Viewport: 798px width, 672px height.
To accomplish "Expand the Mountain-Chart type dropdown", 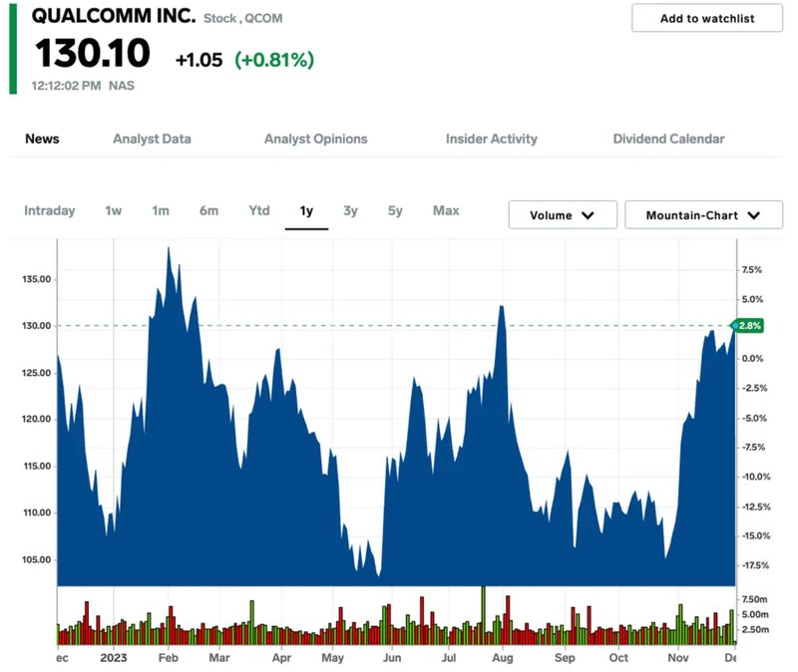I will click(703, 215).
